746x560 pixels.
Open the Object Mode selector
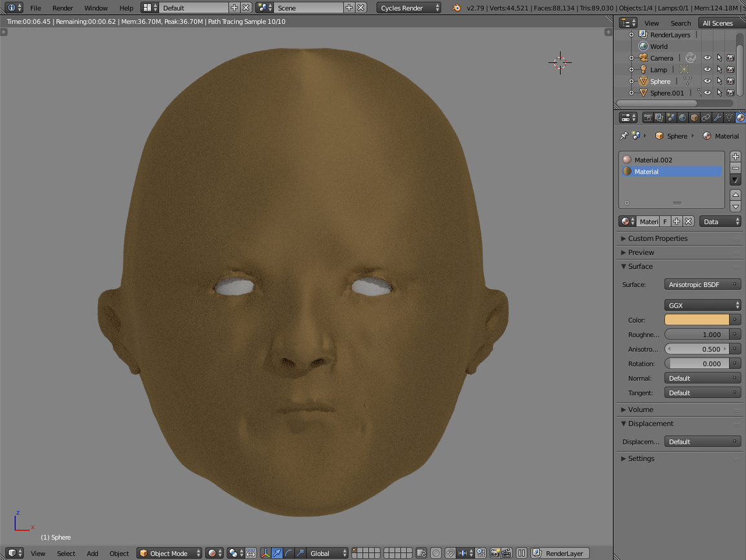click(170, 554)
